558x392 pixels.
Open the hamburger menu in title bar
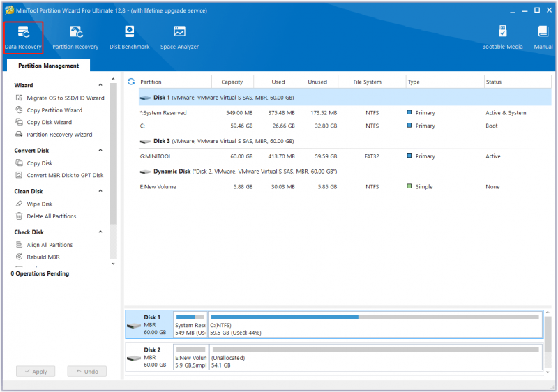513,10
